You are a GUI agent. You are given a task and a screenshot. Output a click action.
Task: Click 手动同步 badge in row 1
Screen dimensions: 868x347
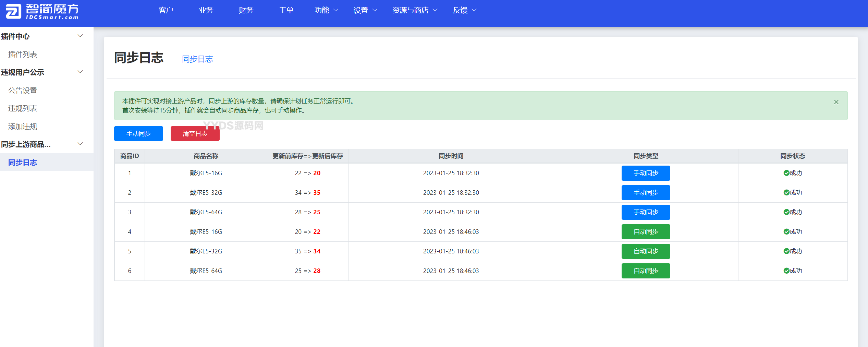click(x=646, y=173)
